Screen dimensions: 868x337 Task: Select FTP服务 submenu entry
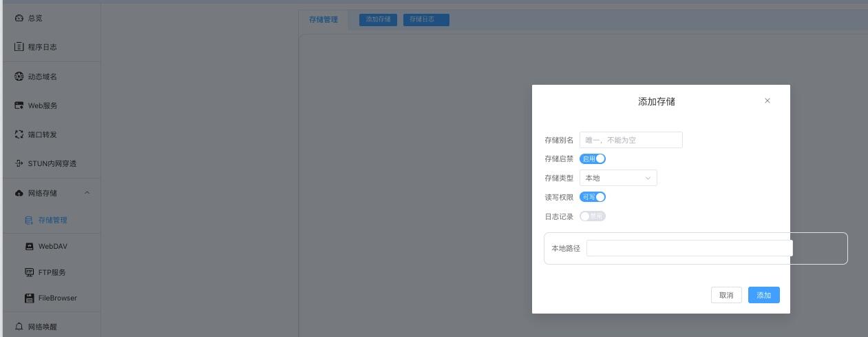50,272
